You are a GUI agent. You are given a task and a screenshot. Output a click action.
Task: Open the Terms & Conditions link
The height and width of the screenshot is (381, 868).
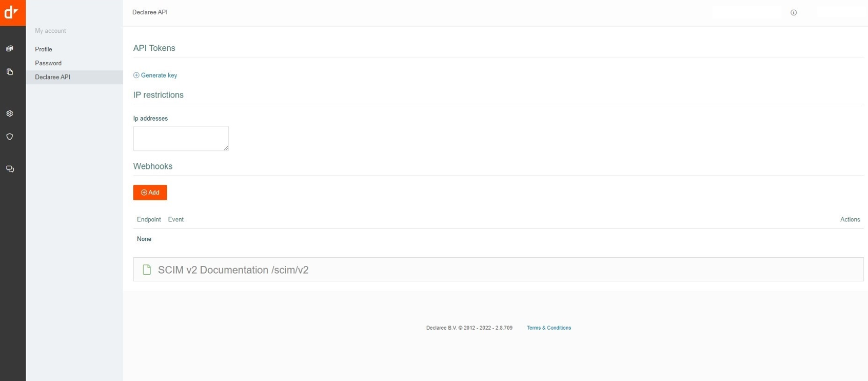(548, 328)
